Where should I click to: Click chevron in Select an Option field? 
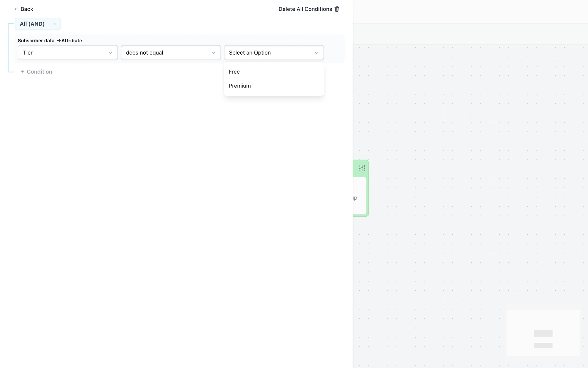pyautogui.click(x=316, y=53)
